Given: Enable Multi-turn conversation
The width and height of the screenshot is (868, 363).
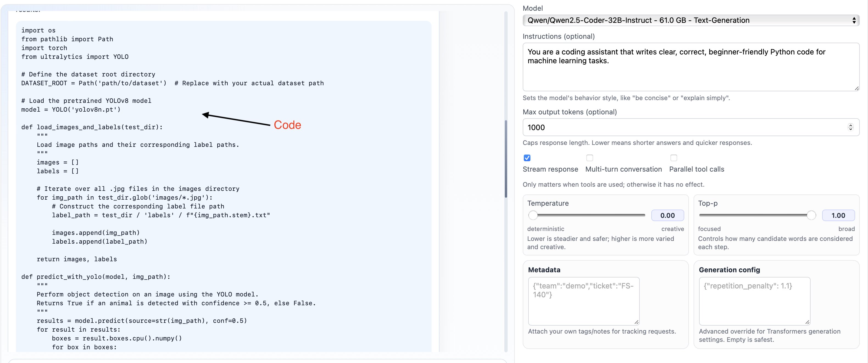Looking at the screenshot, I should (589, 158).
